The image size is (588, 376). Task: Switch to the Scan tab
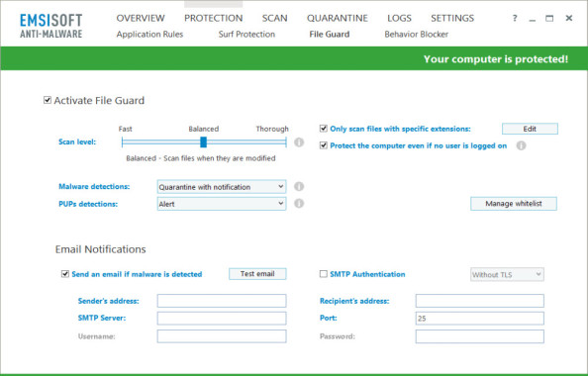click(x=274, y=18)
